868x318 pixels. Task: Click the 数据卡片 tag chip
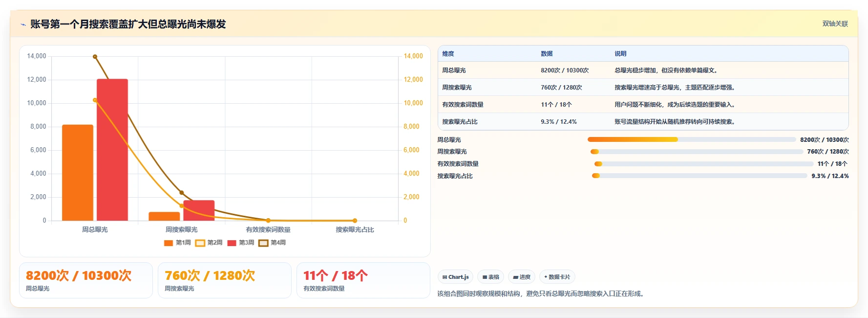(557, 277)
